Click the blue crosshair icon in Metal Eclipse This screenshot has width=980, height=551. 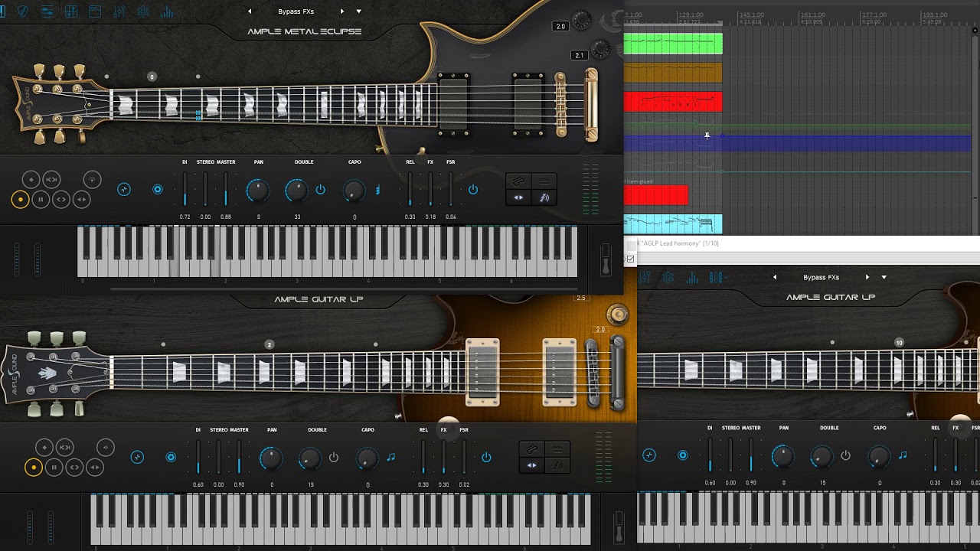tap(124, 190)
